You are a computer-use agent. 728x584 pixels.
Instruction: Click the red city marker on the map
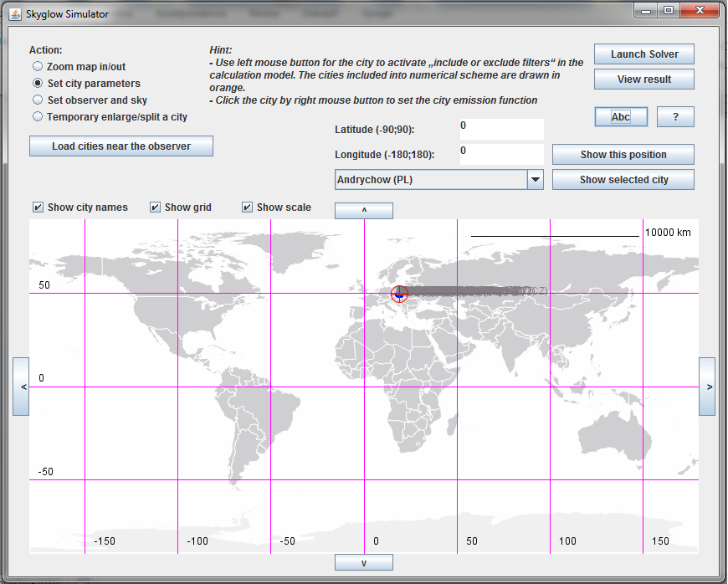(400, 293)
